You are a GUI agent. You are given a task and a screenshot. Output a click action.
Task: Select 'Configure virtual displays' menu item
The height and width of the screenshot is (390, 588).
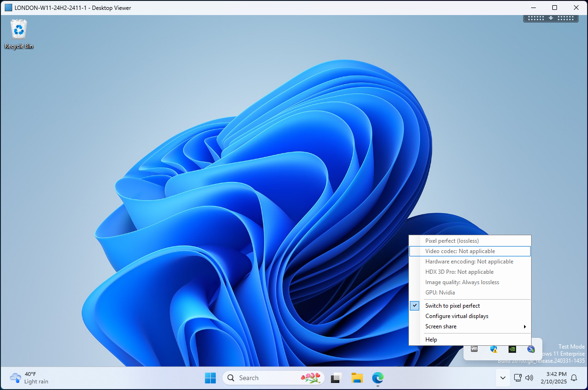[x=456, y=316]
